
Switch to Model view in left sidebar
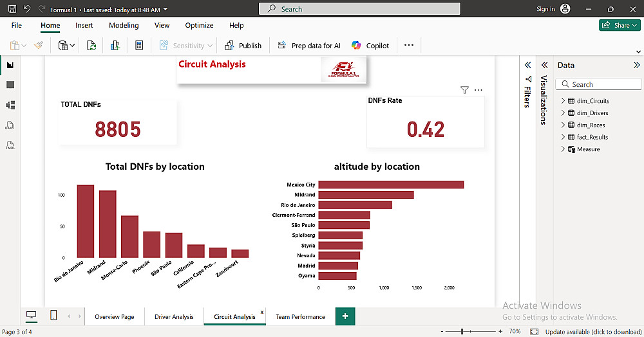point(10,105)
